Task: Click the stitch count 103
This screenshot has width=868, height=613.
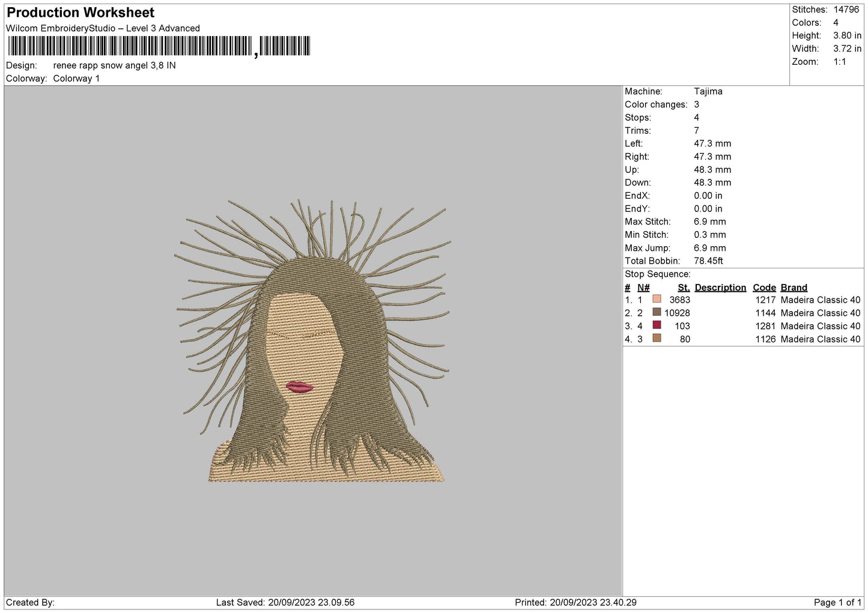Action: point(682,327)
